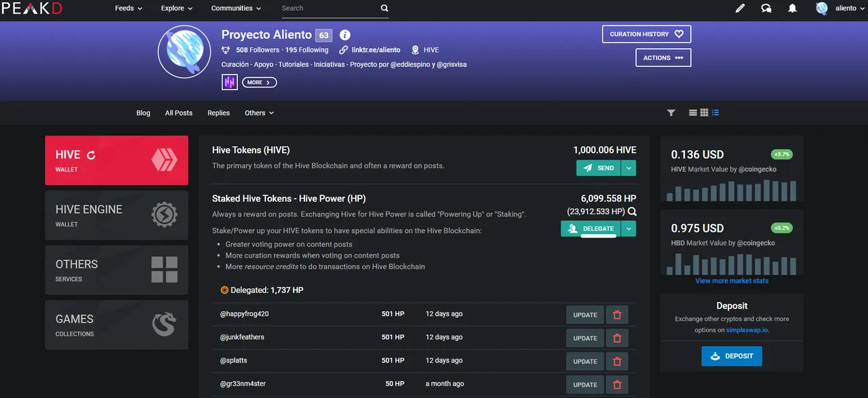
Task: Select the OTHERS Services section
Action: point(117,270)
